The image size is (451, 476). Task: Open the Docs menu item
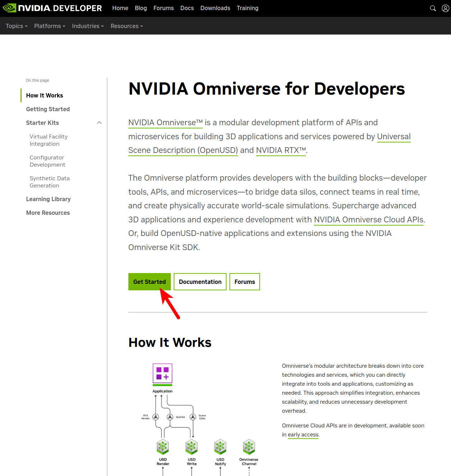point(187,8)
